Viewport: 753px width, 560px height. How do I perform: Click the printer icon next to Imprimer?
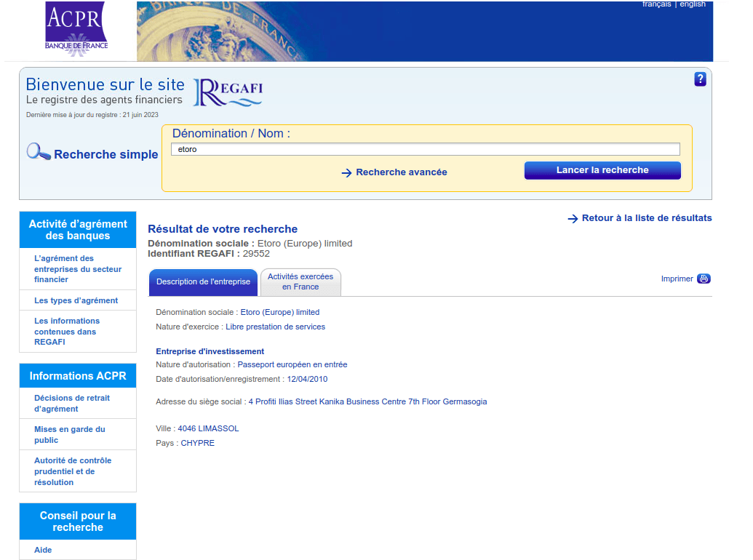(x=704, y=279)
